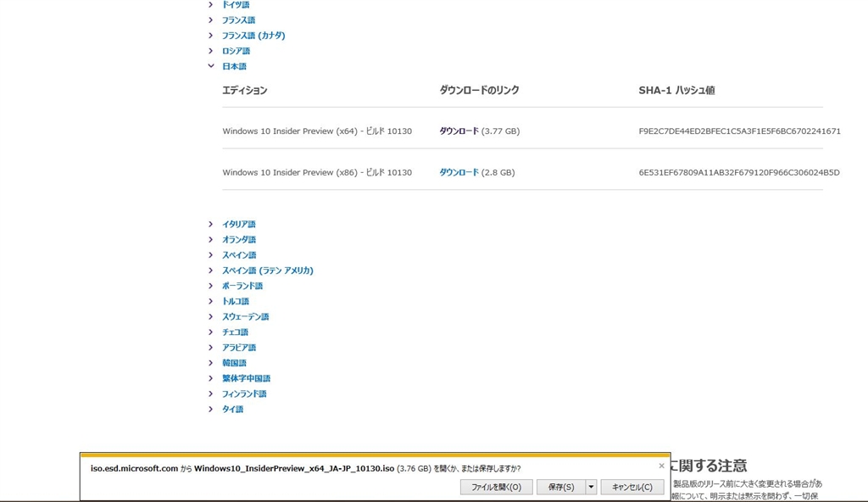
Task: Expand the スウェーデン語 chevron
Action: tap(210, 317)
